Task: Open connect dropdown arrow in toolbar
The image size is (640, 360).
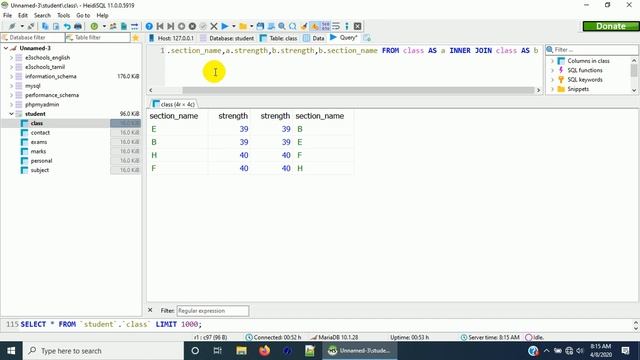Action: click(x=22, y=26)
